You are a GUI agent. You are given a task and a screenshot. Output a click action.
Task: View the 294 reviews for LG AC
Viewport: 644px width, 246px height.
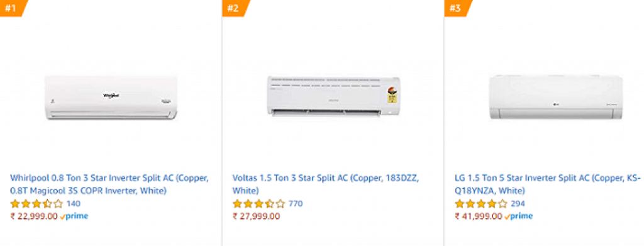tap(518, 204)
